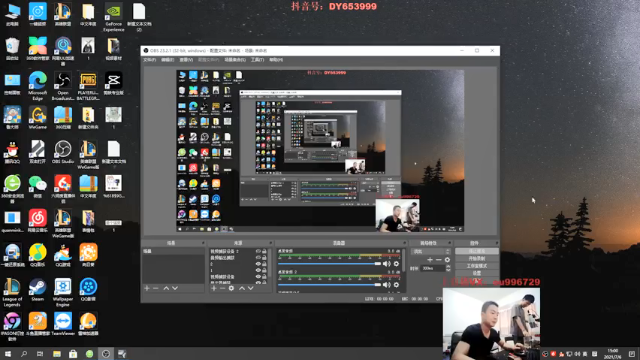Open transition properties gear icon

(447, 260)
